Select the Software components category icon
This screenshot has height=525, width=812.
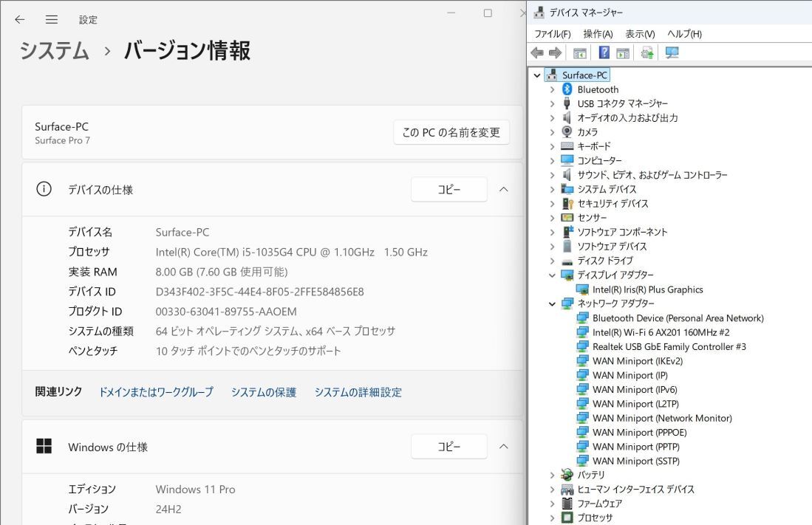(x=567, y=232)
